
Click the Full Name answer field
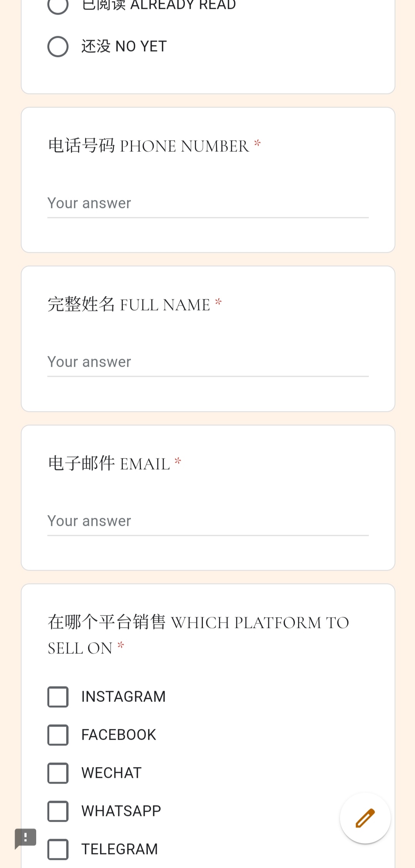click(208, 362)
